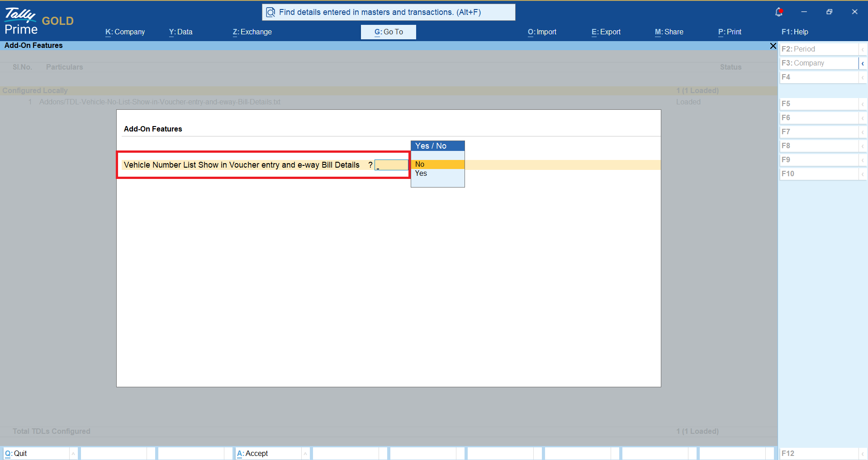Click the F4 sidebar button
This screenshot has height=460, width=868.
[819, 77]
